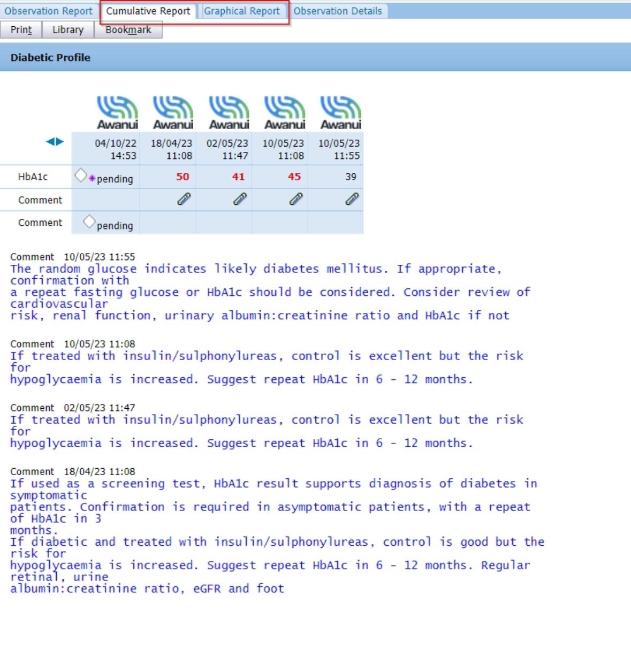Open the paperclip attachment for the 02/05/23 result
Screen dimensions: 631x672
pos(239,199)
